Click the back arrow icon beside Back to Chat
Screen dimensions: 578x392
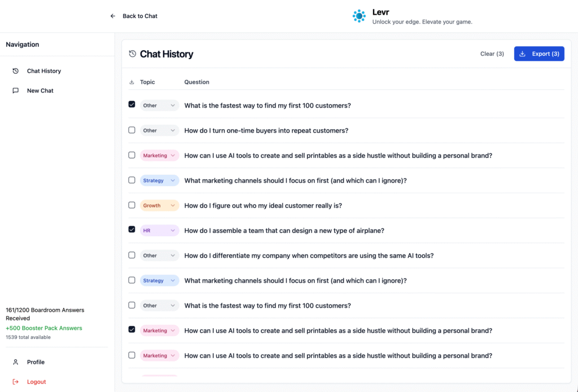tap(113, 16)
